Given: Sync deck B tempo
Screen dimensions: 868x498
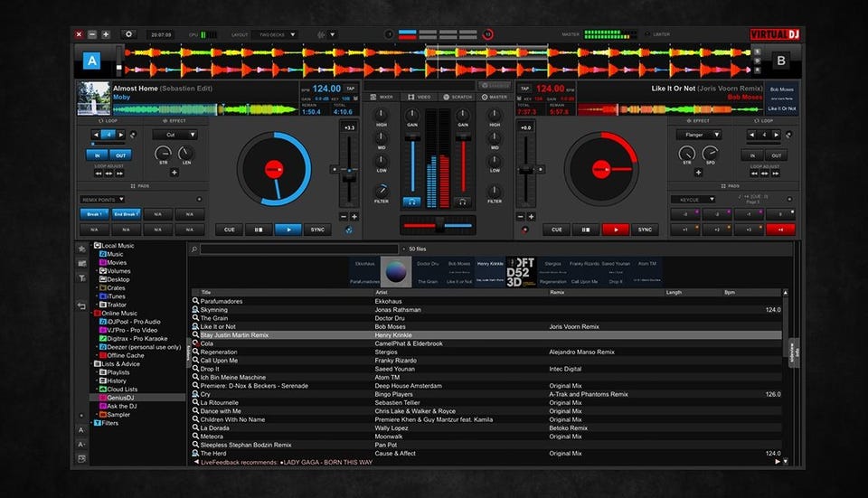Looking at the screenshot, I should (x=645, y=230).
